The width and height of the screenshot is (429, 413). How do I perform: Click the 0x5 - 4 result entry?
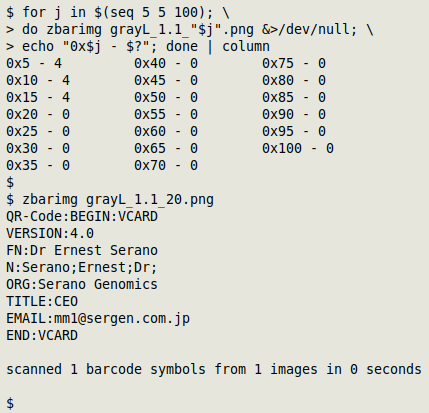point(34,64)
